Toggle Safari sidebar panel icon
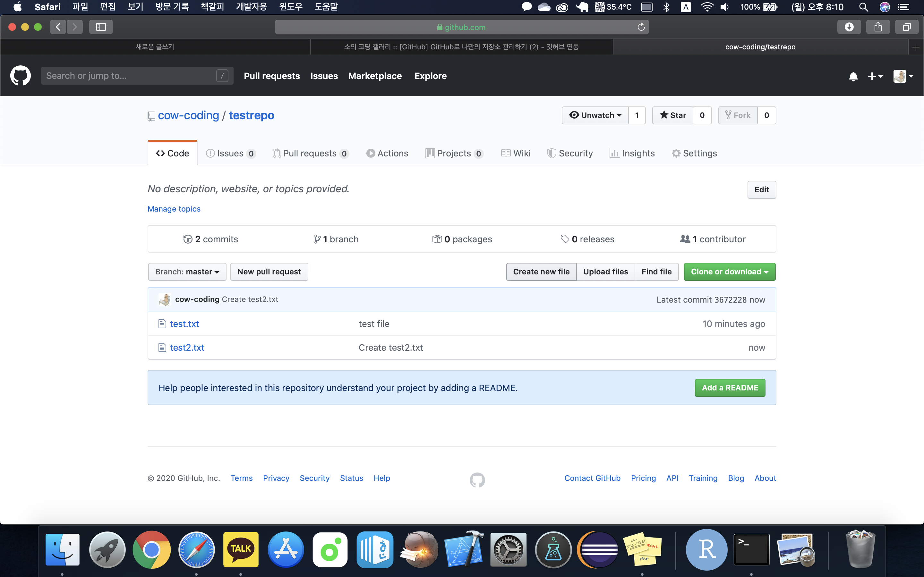The height and width of the screenshot is (577, 924). (x=101, y=27)
